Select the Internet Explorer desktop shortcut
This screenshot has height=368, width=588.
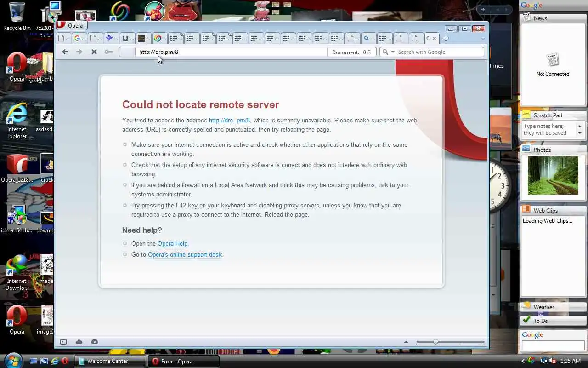point(17,120)
